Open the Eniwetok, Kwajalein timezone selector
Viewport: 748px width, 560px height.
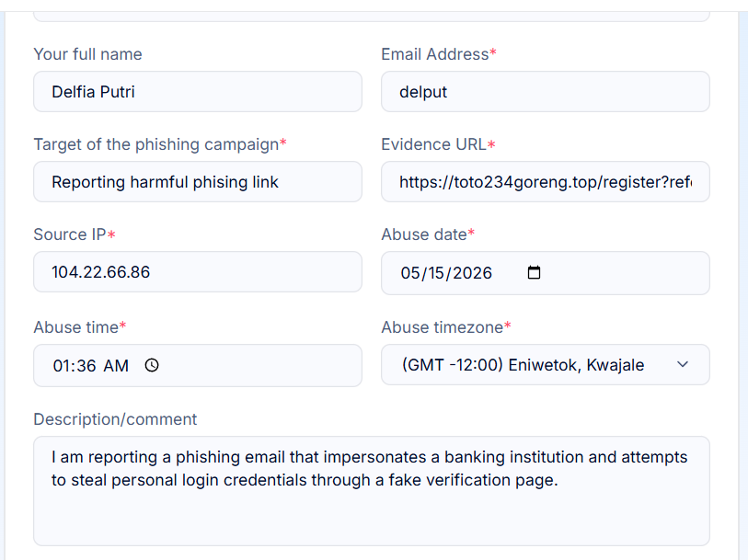[x=546, y=364]
